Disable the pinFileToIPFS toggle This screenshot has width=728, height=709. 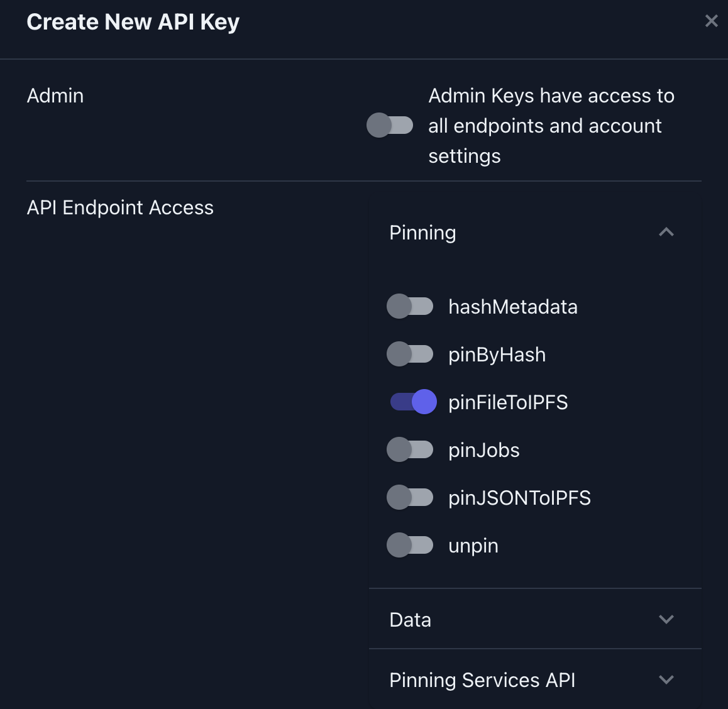click(412, 402)
